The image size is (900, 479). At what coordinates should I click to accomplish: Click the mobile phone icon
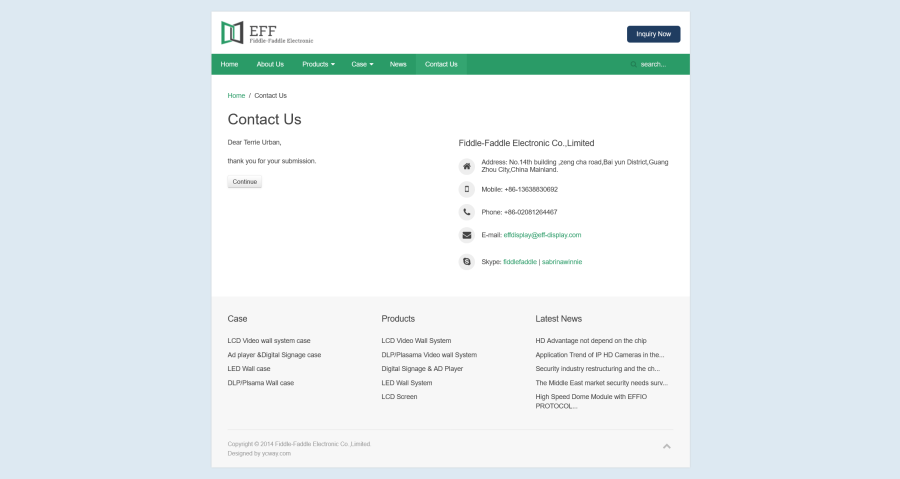click(x=466, y=189)
